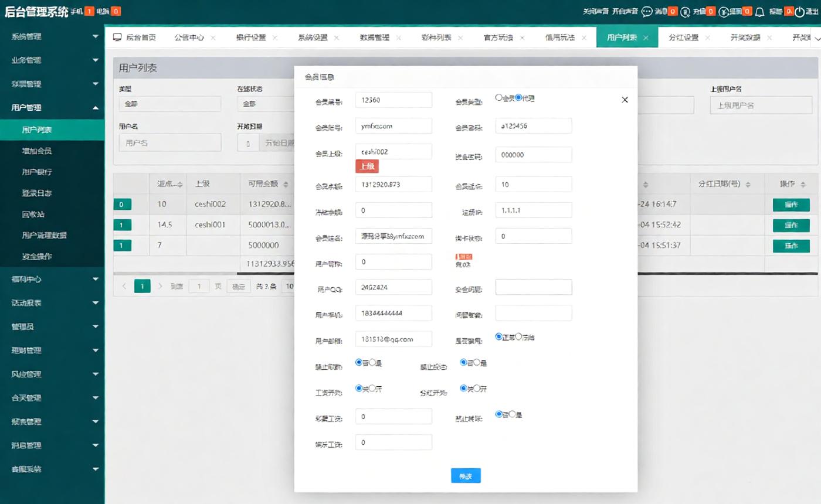Viewport: 821px width, 504px height.
Task: Select 冻结 radio for 是否禁用
Action: tap(518, 337)
